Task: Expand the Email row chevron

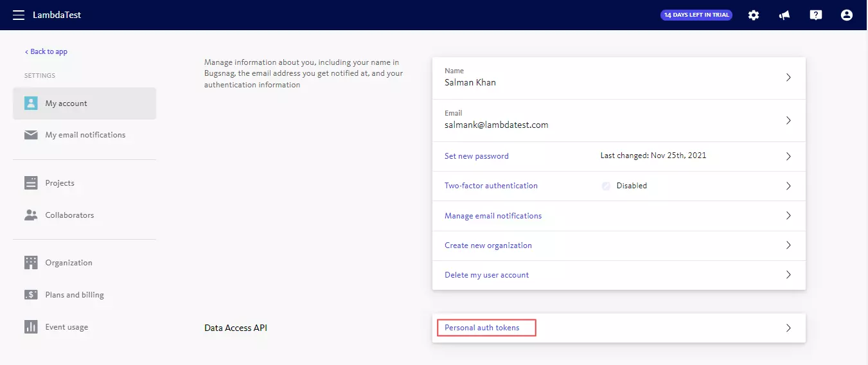Action: 788,120
